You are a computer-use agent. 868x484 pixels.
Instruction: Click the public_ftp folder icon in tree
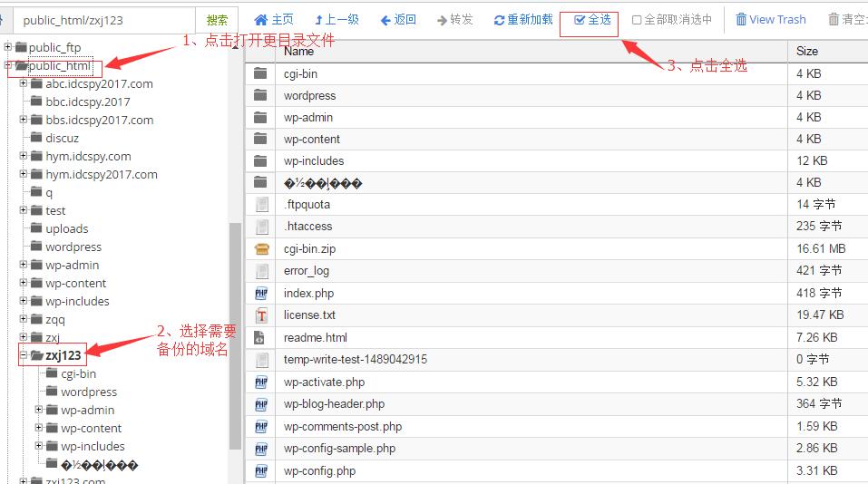[21, 46]
